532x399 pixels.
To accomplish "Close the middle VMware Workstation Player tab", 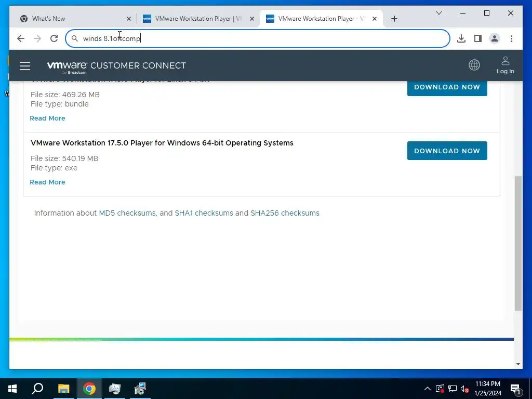I will pyautogui.click(x=252, y=19).
